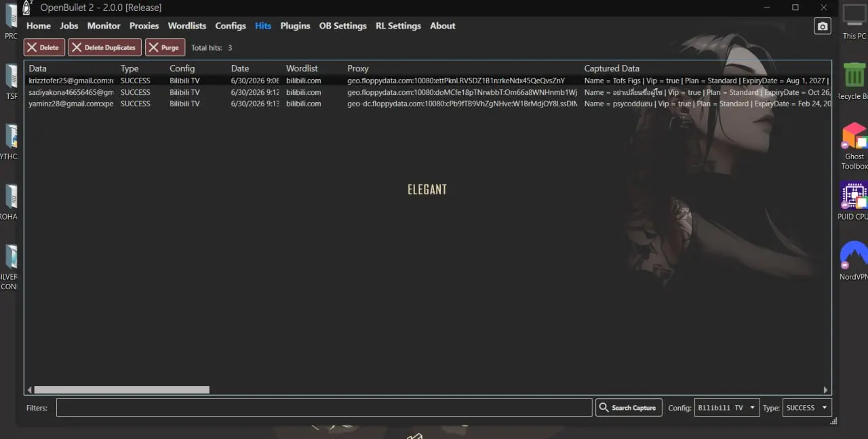Image resolution: width=868 pixels, height=439 pixels.
Task: Select the hit dated 6/30/2026 9:06
Action: (x=428, y=81)
